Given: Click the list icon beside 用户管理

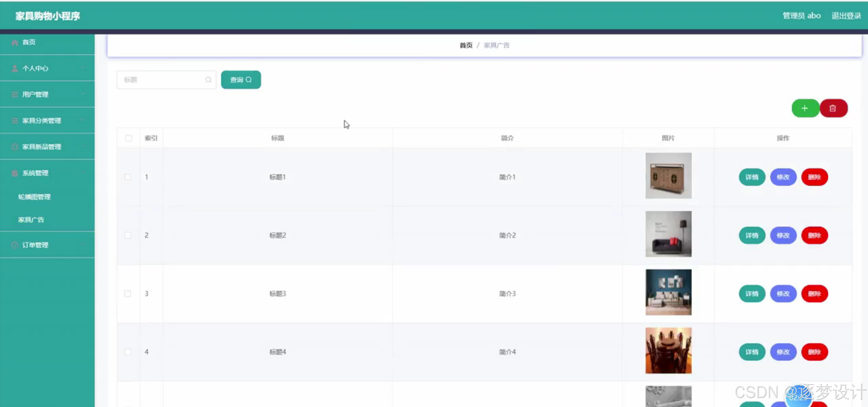Looking at the screenshot, I should point(15,95).
